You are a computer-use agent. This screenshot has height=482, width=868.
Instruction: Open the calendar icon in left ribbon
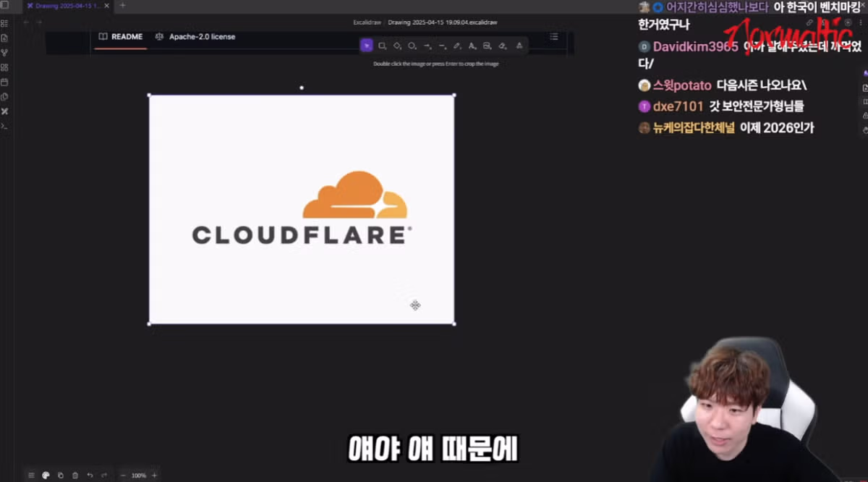pos(4,82)
